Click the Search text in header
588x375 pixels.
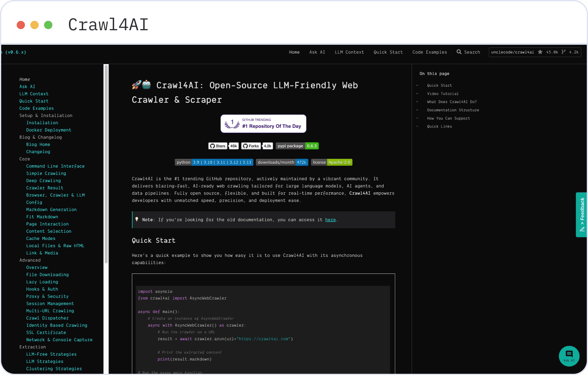pos(472,52)
